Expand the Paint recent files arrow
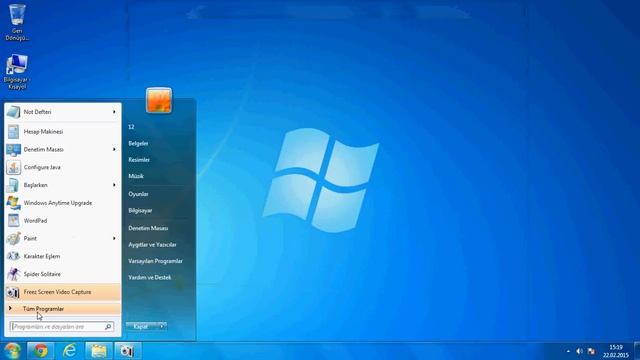640x360 pixels. point(114,238)
